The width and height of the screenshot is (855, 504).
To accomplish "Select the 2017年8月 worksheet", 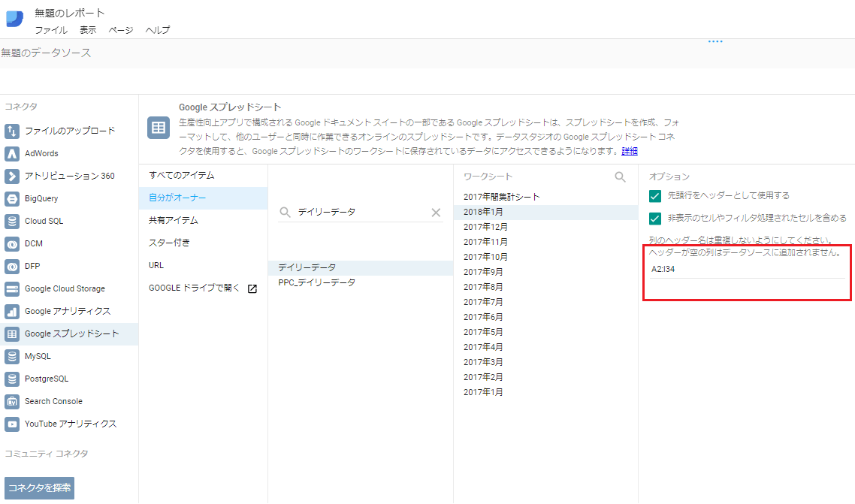I will 545,287.
